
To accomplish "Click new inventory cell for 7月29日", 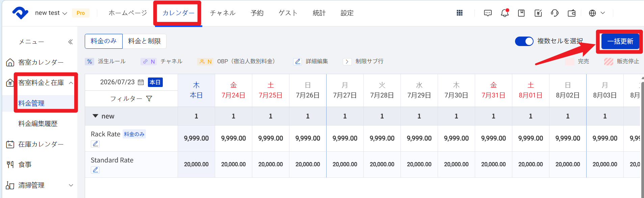I will point(419,116).
